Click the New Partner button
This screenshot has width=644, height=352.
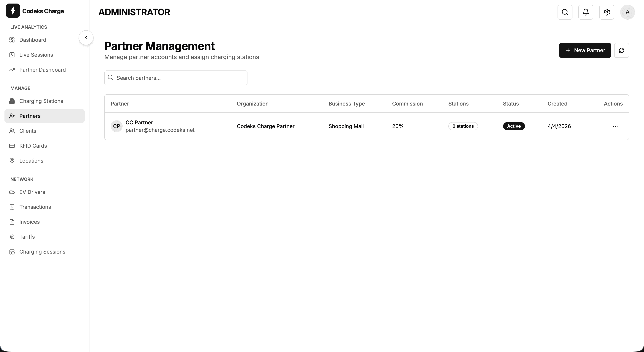click(x=585, y=50)
